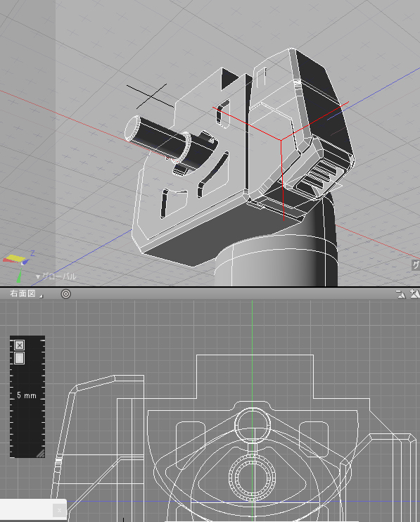420x522 pixels.
Task: Open the 右面図 view selector dropdown
Action: pyautogui.click(x=26, y=293)
